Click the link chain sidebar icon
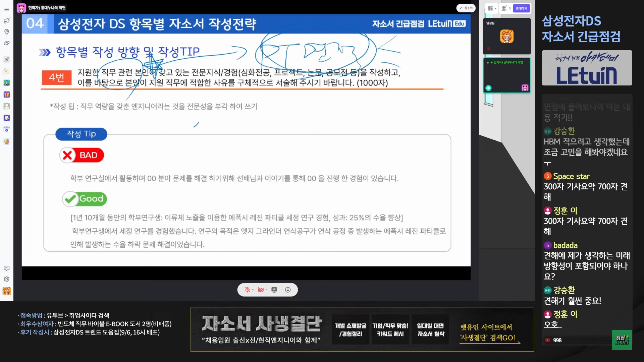The width and height of the screenshot is (644, 362). (7, 43)
